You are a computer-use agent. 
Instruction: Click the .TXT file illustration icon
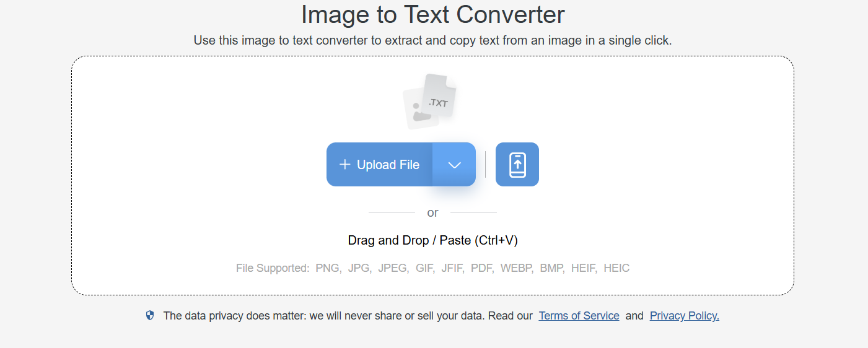click(x=430, y=102)
